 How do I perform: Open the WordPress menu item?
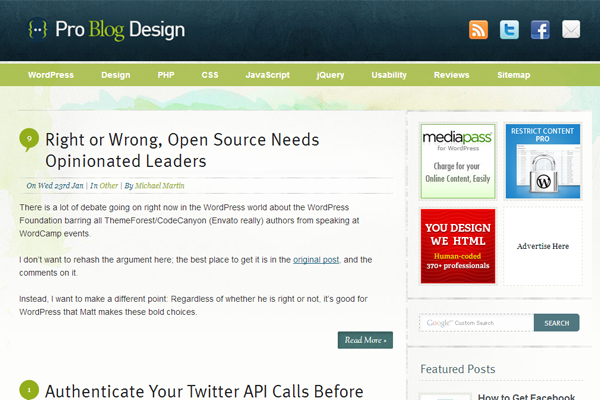pos(51,75)
